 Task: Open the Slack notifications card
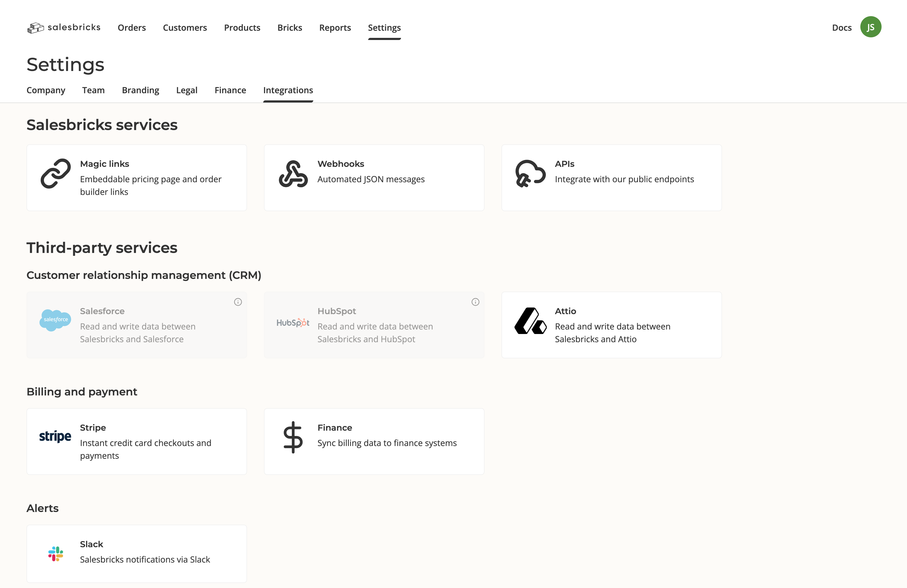pos(137,554)
